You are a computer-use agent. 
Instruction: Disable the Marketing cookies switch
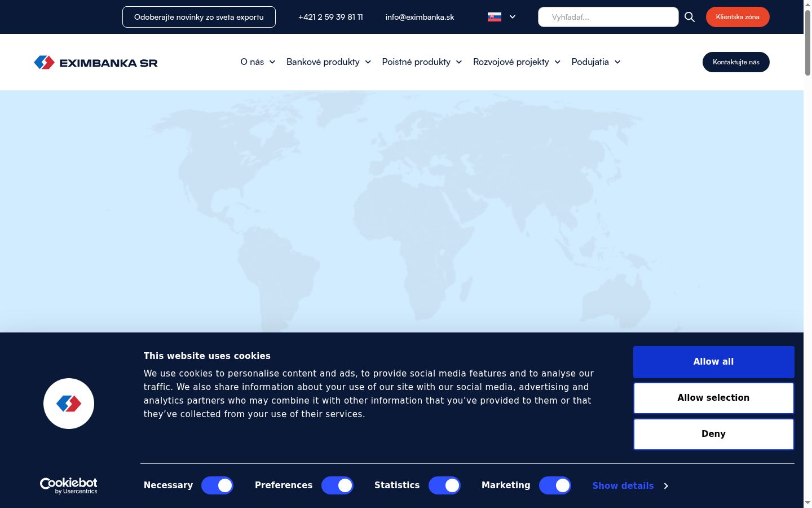tap(555, 485)
